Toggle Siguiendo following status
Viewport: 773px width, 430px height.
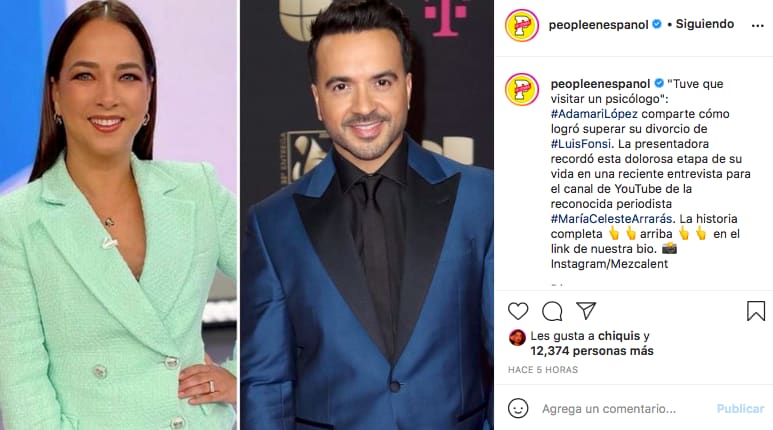click(x=704, y=24)
